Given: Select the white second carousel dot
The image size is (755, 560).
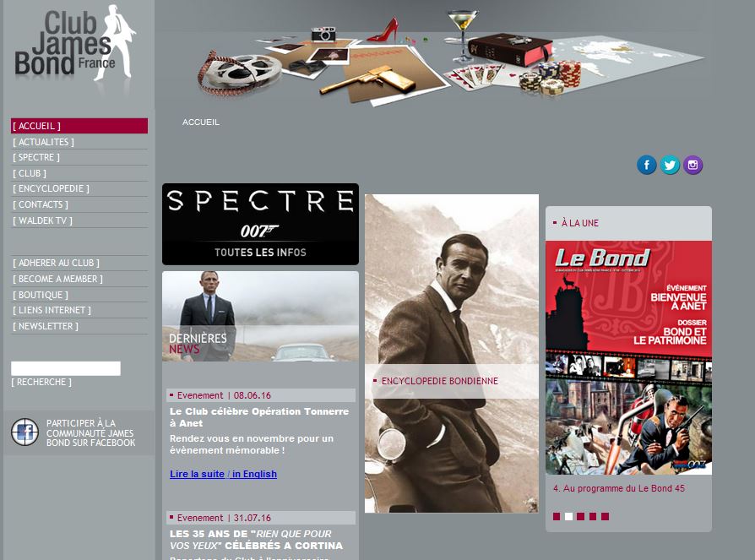Looking at the screenshot, I should tap(568, 516).
